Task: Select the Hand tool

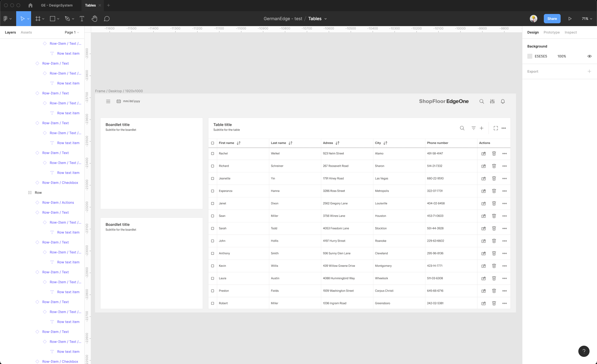Action: point(94,19)
